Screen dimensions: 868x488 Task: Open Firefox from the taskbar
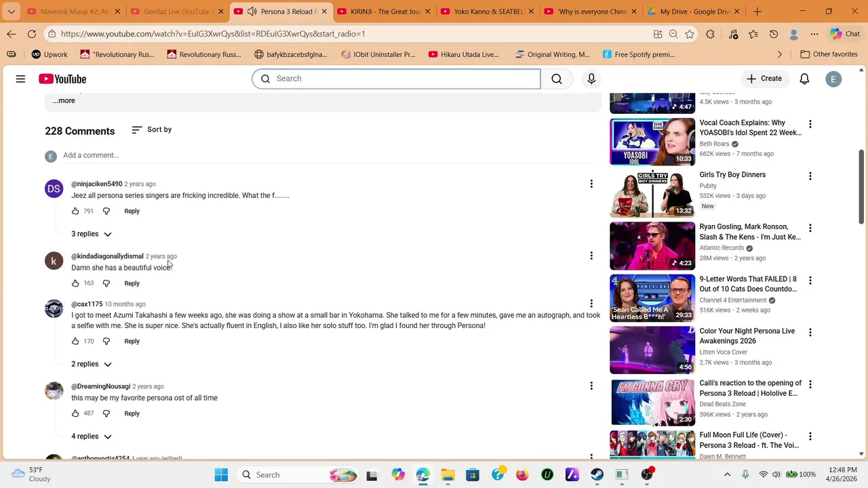point(522,474)
